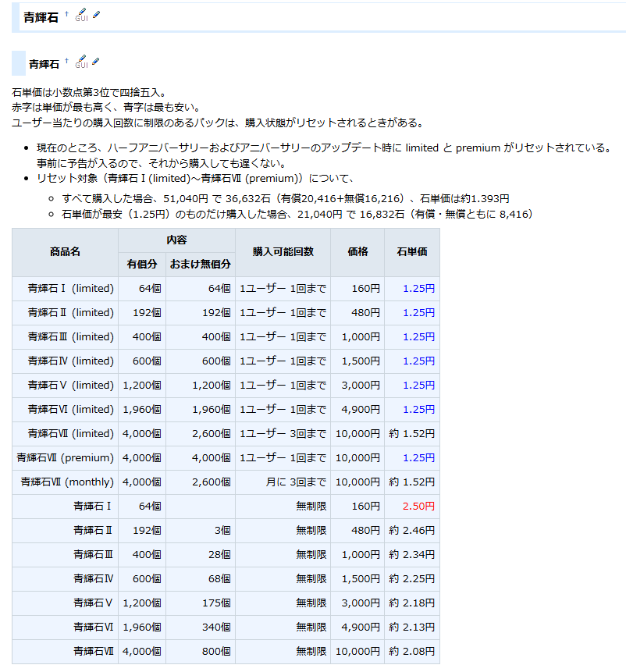
Task: Select the 青輝石Ⅴ (limited) product name cell
Action: pos(65,386)
